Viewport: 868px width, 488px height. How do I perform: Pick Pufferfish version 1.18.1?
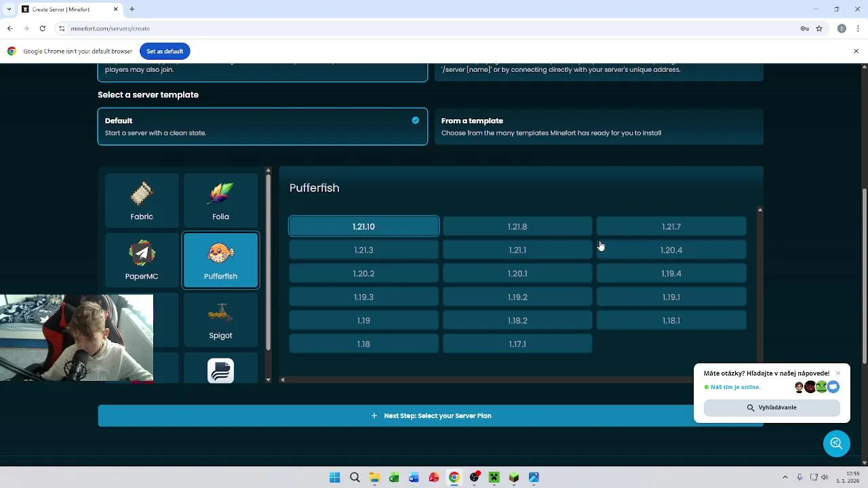point(671,321)
